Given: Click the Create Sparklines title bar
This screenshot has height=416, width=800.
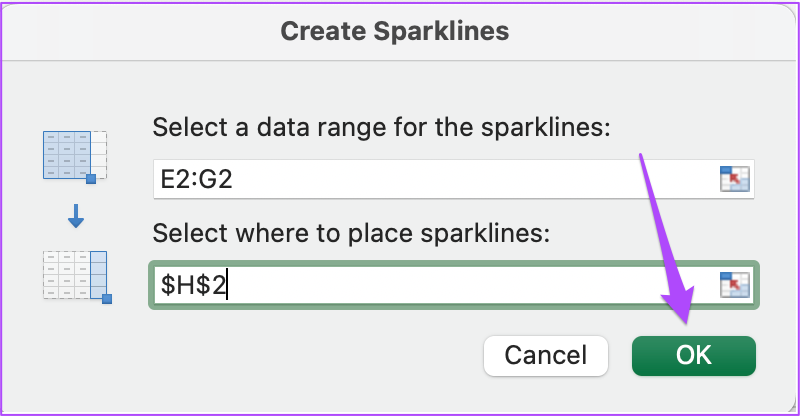Looking at the screenshot, I should pos(395,31).
